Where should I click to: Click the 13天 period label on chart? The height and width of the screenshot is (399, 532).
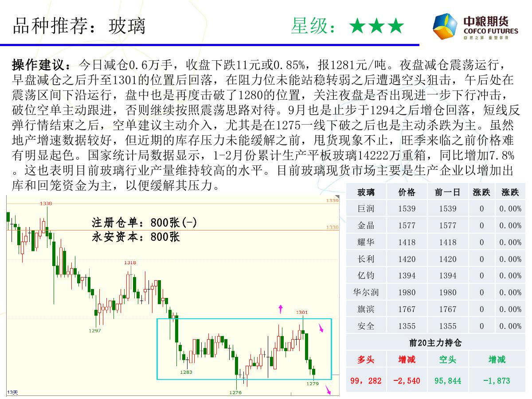[12, 393]
